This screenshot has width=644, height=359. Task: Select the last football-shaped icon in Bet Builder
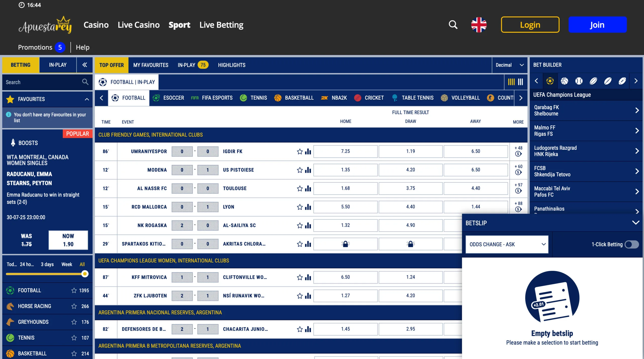(622, 81)
